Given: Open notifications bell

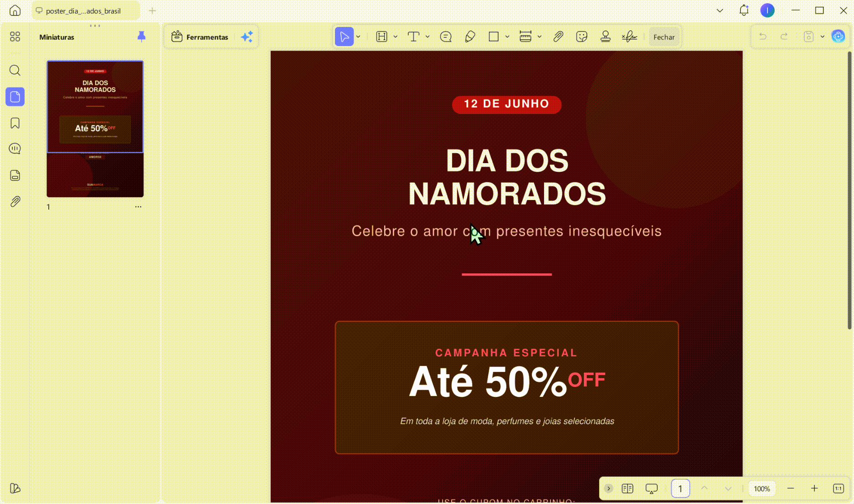Looking at the screenshot, I should (744, 10).
